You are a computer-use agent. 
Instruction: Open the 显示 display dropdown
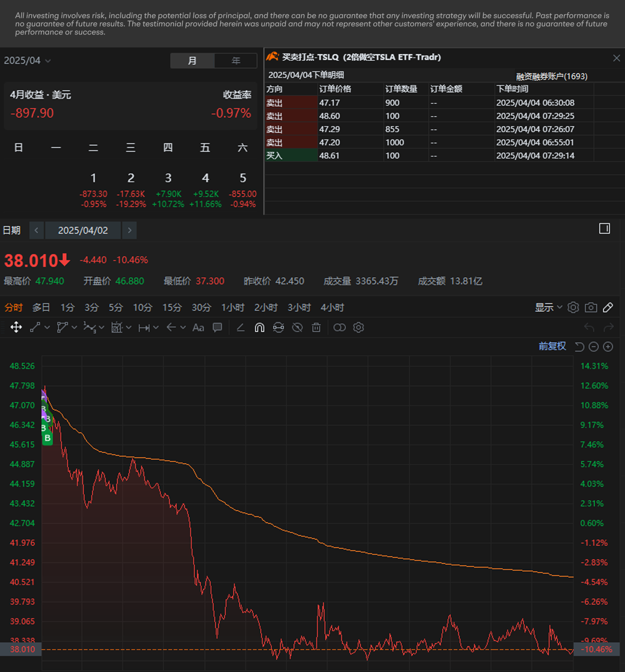[x=548, y=307]
